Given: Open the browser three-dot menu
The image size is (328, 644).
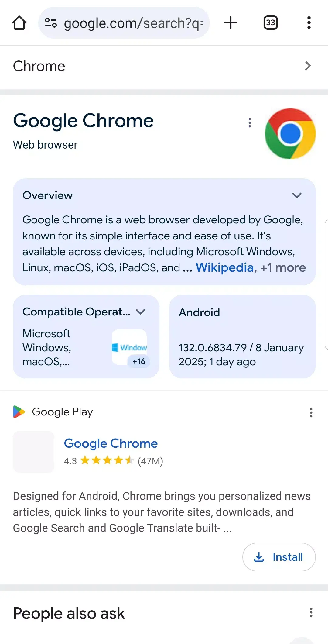Looking at the screenshot, I should [x=309, y=23].
